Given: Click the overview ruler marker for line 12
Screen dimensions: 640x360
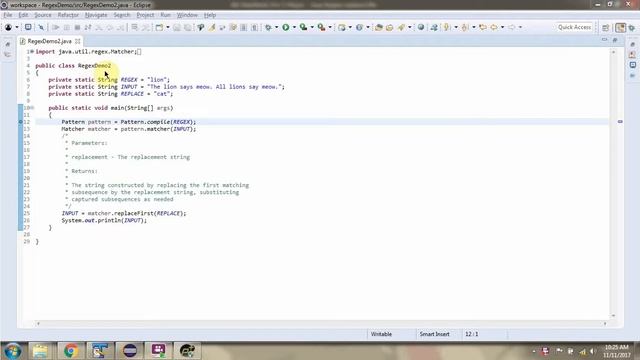Looking at the screenshot, I should click(620, 122).
